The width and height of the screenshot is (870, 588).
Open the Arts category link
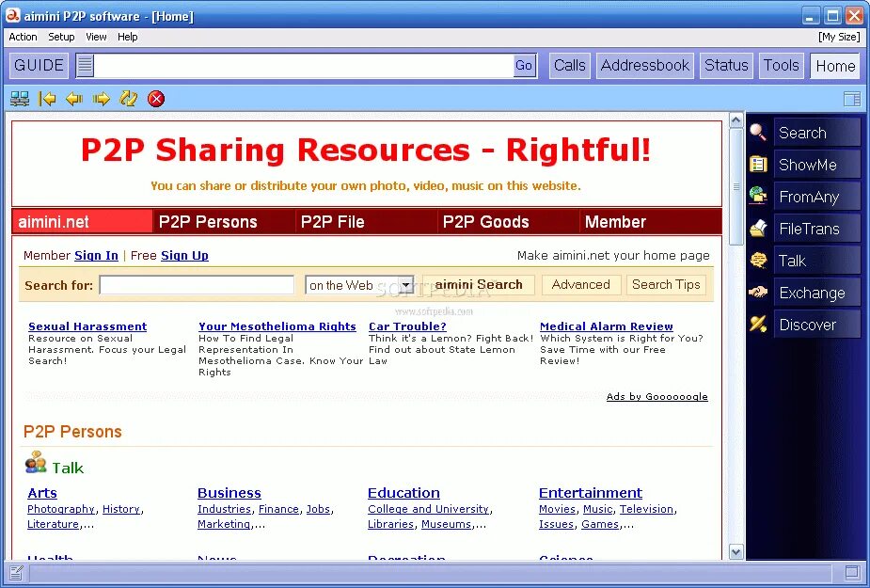click(42, 493)
